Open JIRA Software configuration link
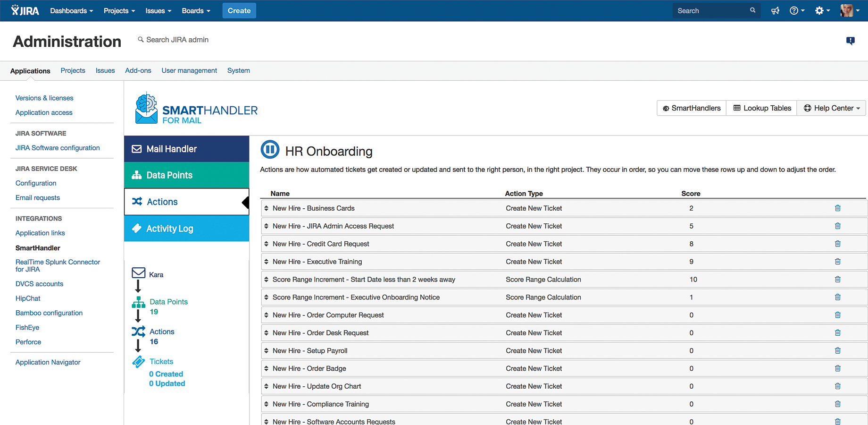868x425 pixels. point(58,148)
